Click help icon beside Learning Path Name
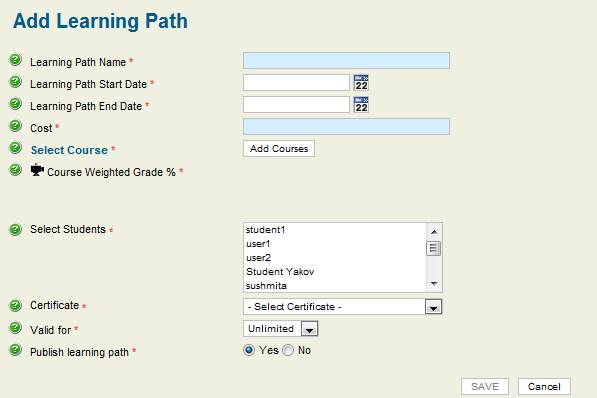Screen dimensions: 597x398 click(15, 60)
